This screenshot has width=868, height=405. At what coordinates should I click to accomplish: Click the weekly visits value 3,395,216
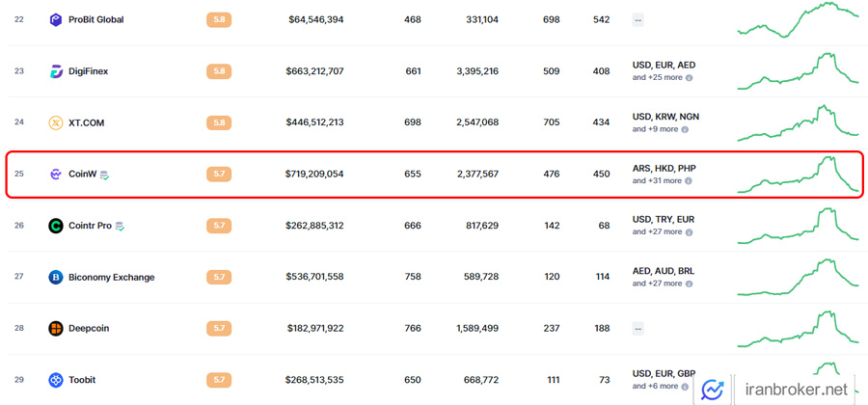click(x=477, y=71)
